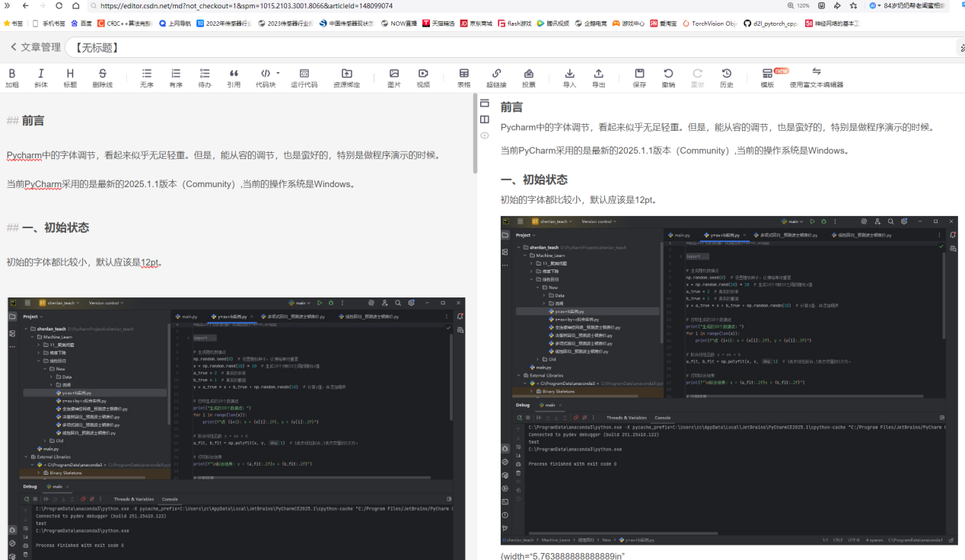Open the 天猫精选 bookmark
Screen dimensions: 965x560
click(x=439, y=24)
